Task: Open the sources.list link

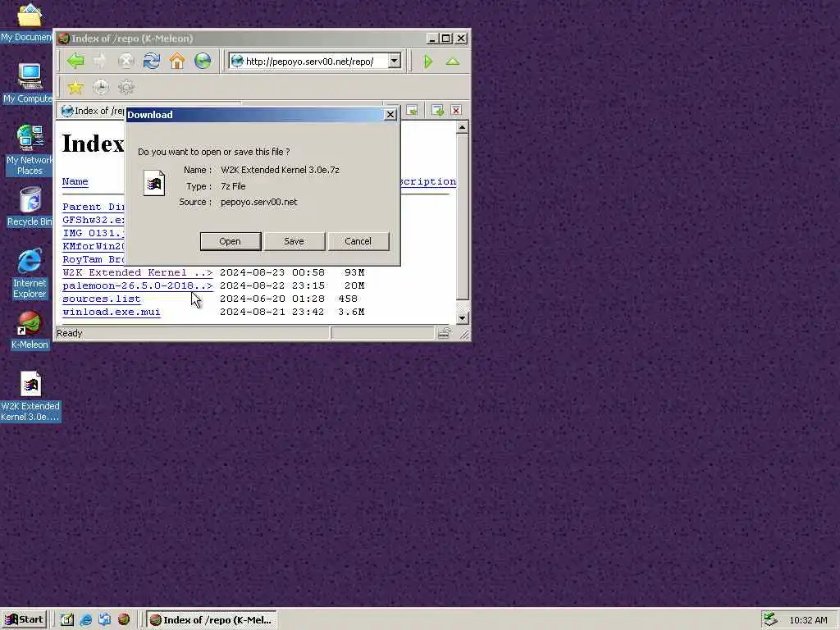Action: (x=101, y=299)
